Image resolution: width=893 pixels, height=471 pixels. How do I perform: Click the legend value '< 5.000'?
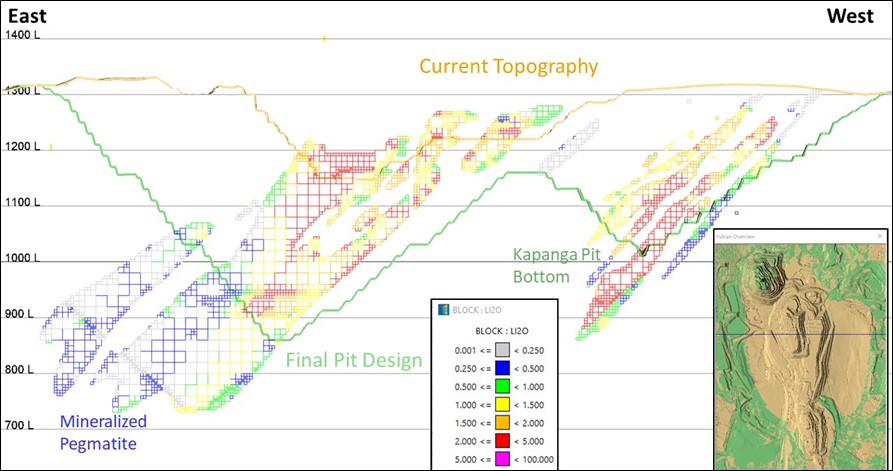[529, 441]
